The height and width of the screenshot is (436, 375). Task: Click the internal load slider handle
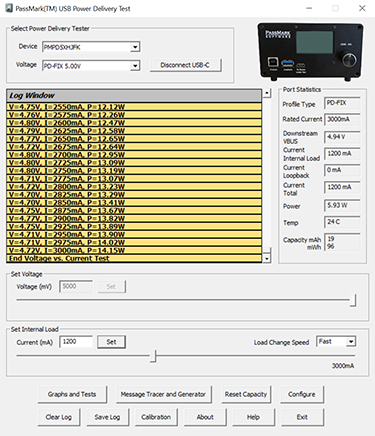click(153, 356)
